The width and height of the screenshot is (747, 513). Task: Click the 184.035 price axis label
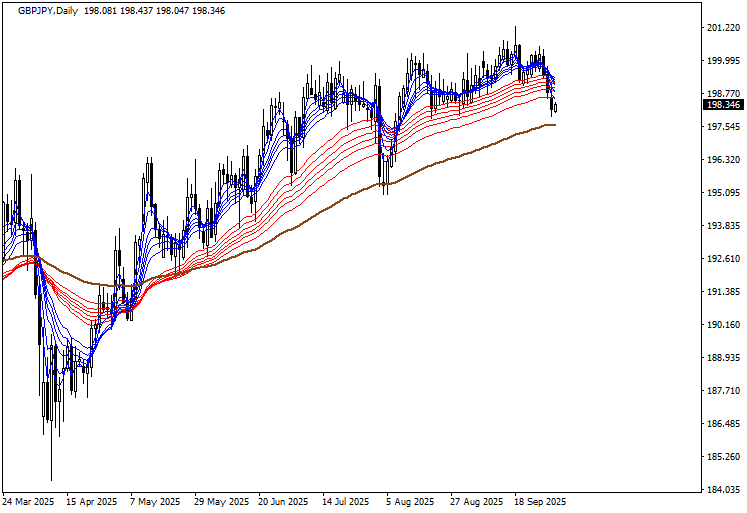(722, 490)
